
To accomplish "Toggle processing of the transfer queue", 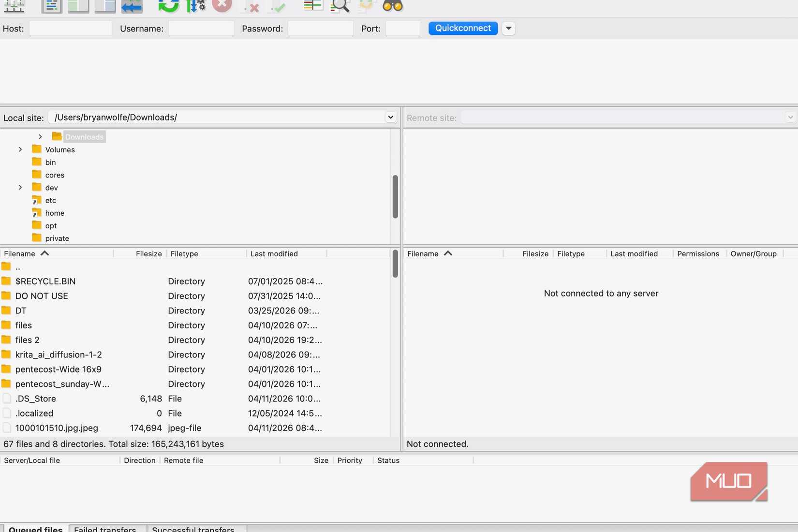I will [195, 7].
